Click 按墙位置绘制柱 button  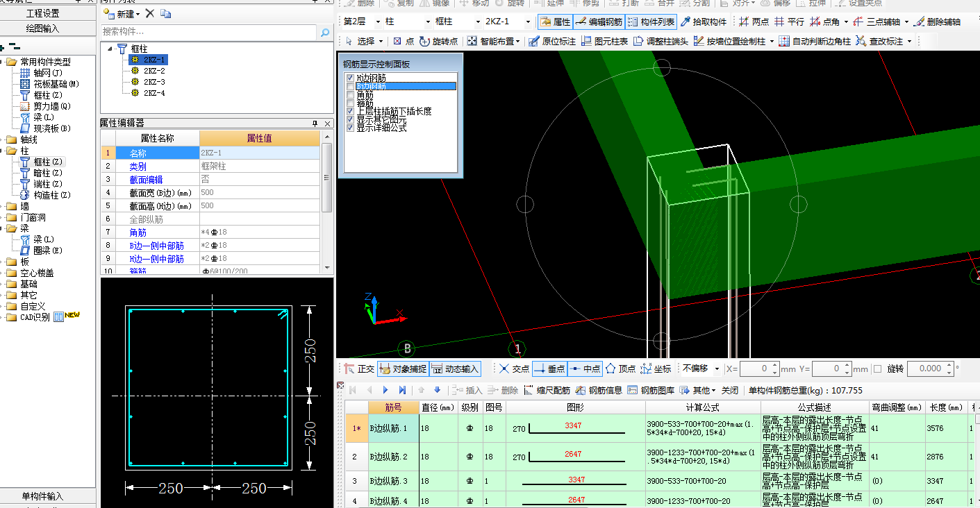click(x=729, y=42)
